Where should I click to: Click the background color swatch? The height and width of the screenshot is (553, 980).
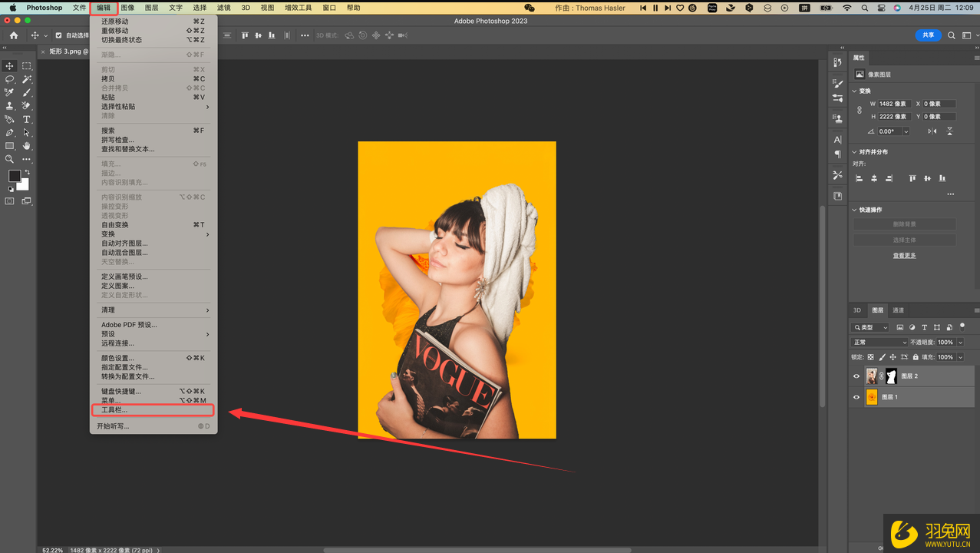click(x=25, y=187)
